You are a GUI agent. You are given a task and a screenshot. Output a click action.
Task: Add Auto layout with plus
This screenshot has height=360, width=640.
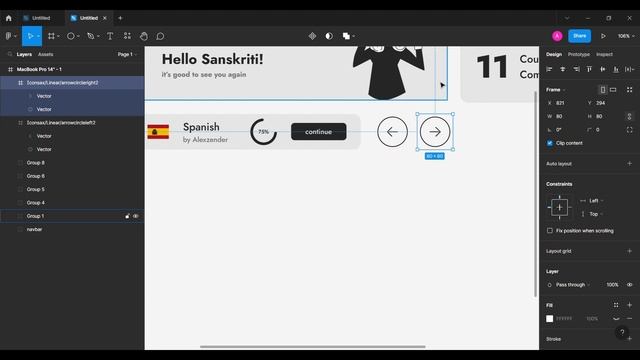pos(629,163)
